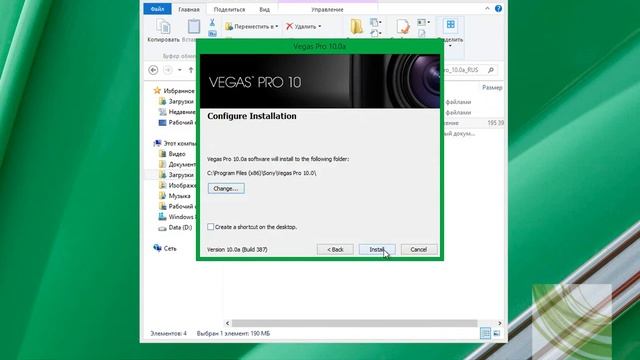Select Избранное in the navigation pane

(x=174, y=91)
